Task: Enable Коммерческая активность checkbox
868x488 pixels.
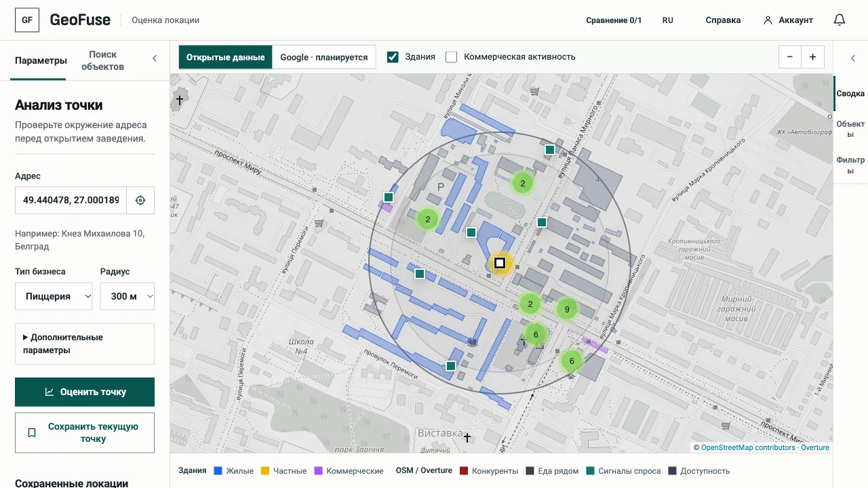Action: click(x=451, y=57)
